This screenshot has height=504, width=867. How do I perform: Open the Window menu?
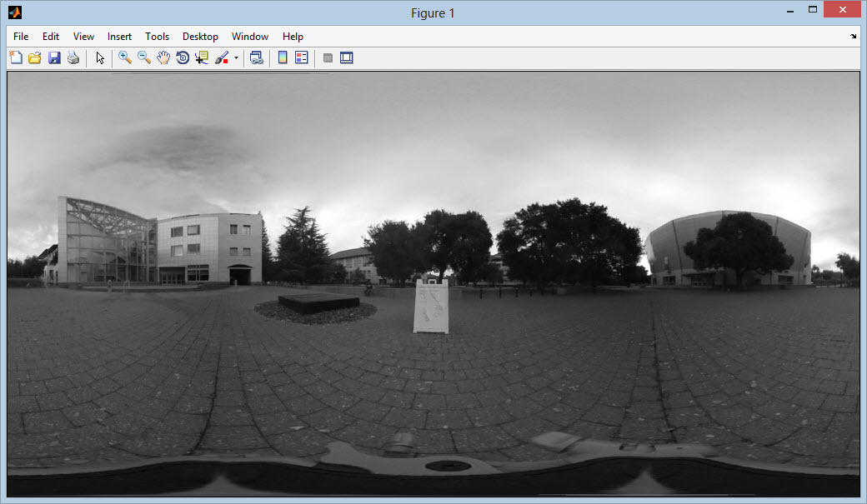(x=250, y=37)
